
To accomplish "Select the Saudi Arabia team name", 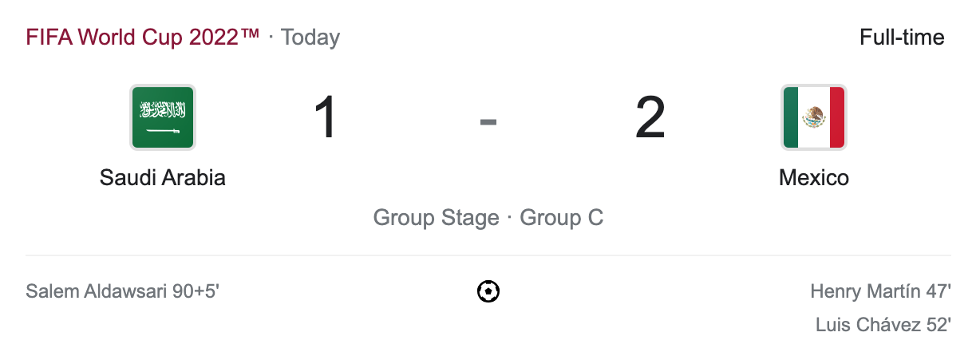I will pyautogui.click(x=163, y=177).
